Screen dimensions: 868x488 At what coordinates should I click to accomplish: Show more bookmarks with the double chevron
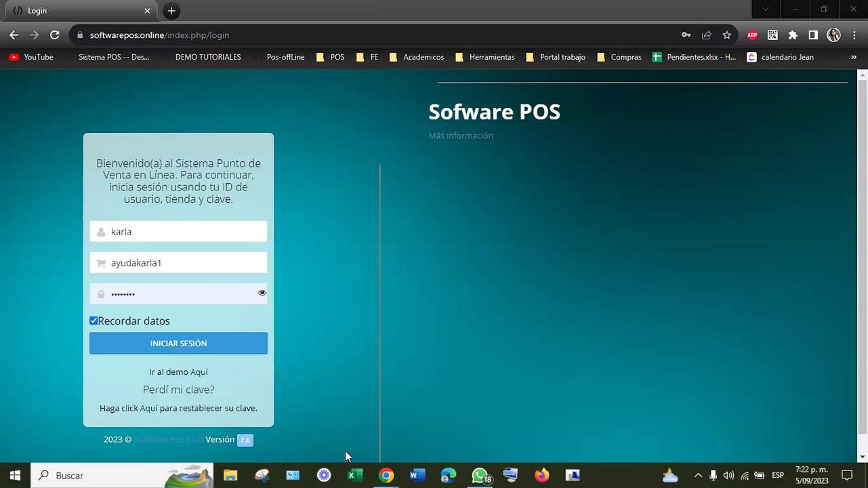(x=854, y=57)
